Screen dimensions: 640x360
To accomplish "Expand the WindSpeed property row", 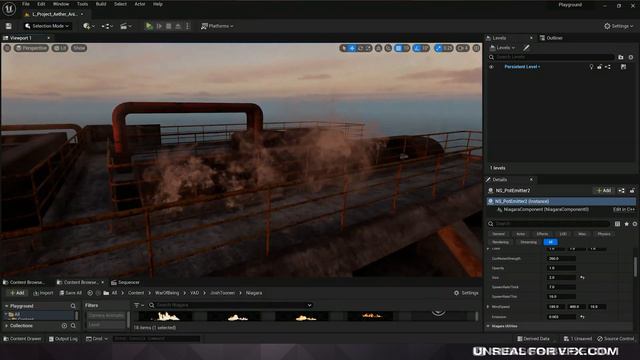I will [488, 307].
